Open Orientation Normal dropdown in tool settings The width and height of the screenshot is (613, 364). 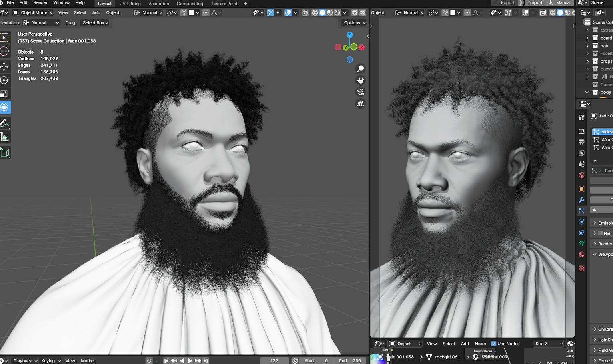point(42,23)
